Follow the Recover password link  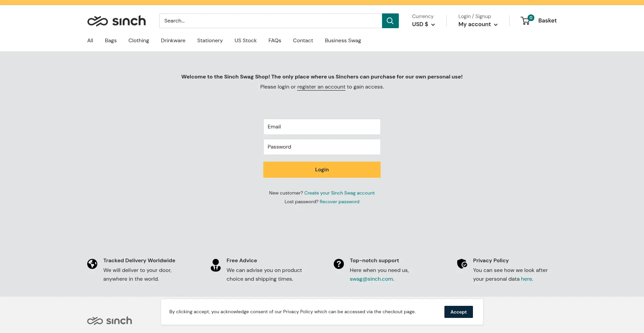(339, 202)
